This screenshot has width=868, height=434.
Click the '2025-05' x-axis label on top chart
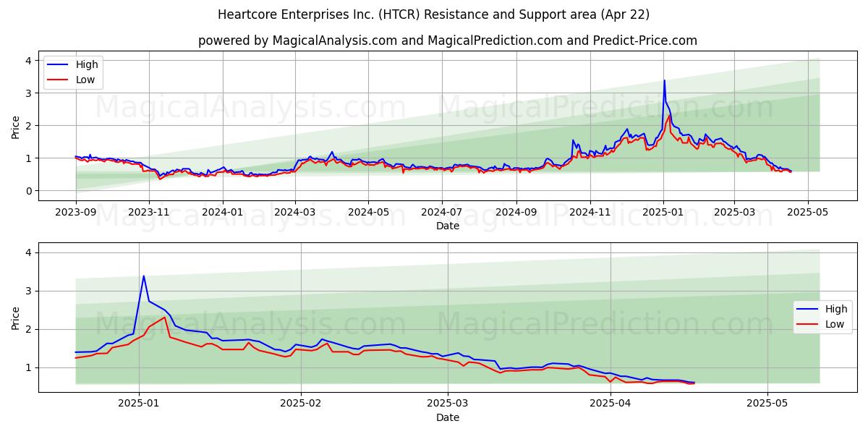(x=807, y=213)
